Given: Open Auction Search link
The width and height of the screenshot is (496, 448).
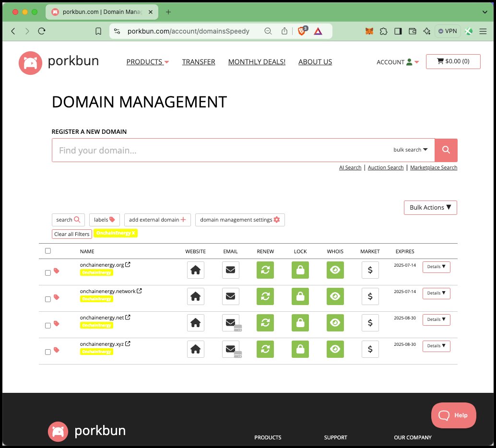Looking at the screenshot, I should tap(386, 167).
